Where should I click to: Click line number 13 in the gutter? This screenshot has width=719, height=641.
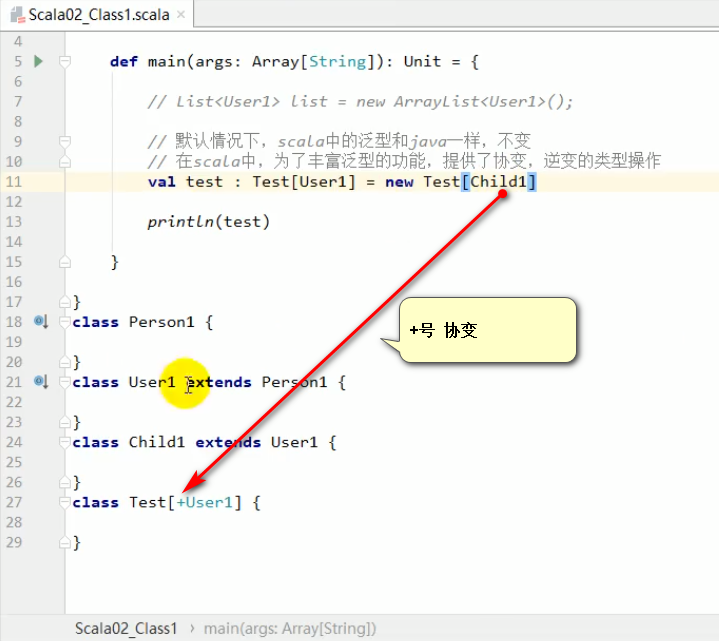(14, 221)
